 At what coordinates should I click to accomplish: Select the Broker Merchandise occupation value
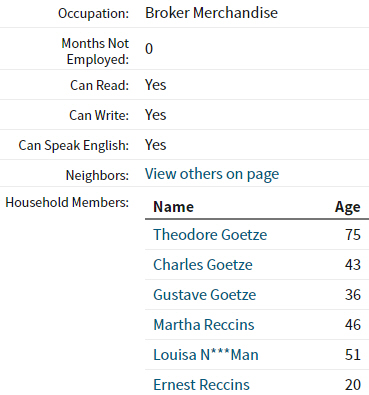211,13
